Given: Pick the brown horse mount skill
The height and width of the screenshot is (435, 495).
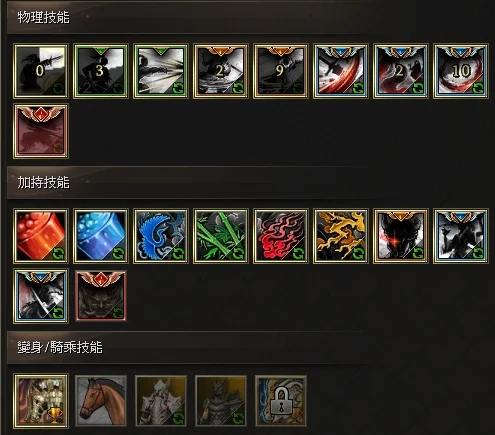Looking at the screenshot, I should click(x=101, y=401).
